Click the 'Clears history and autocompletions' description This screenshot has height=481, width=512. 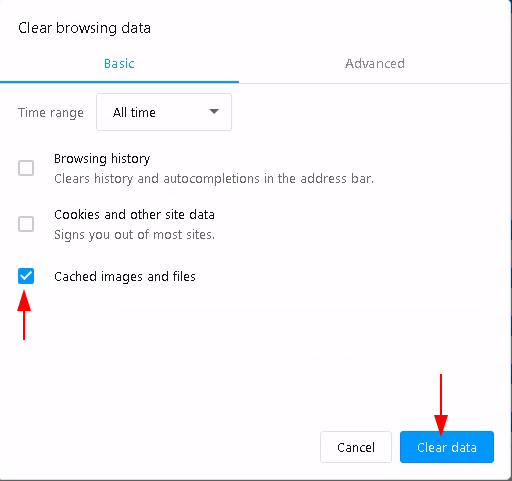214,179
